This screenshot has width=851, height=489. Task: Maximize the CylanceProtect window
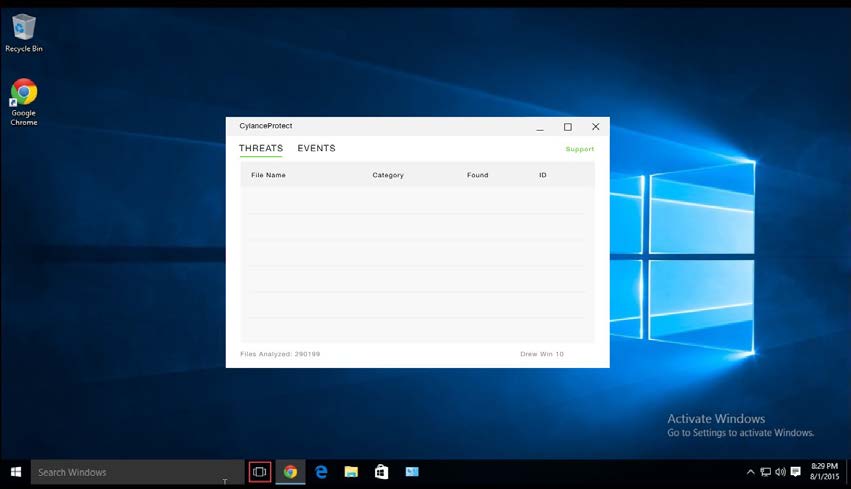[568, 127]
